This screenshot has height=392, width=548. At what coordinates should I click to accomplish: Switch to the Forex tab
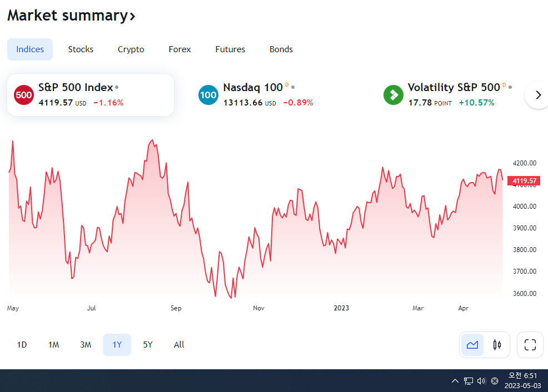[180, 49]
